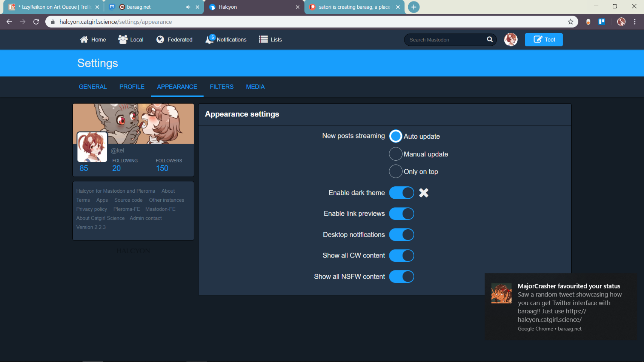Bookmark this page with star icon
The height and width of the screenshot is (362, 644).
point(570,22)
